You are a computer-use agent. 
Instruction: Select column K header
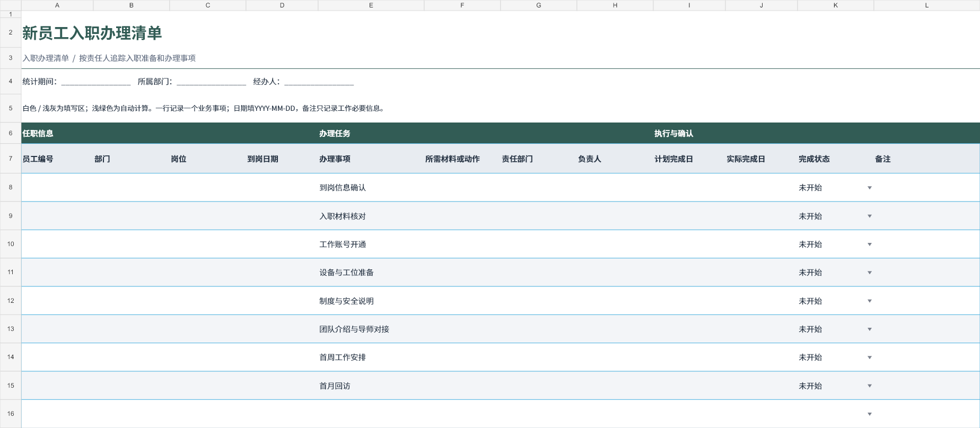tap(836, 5)
